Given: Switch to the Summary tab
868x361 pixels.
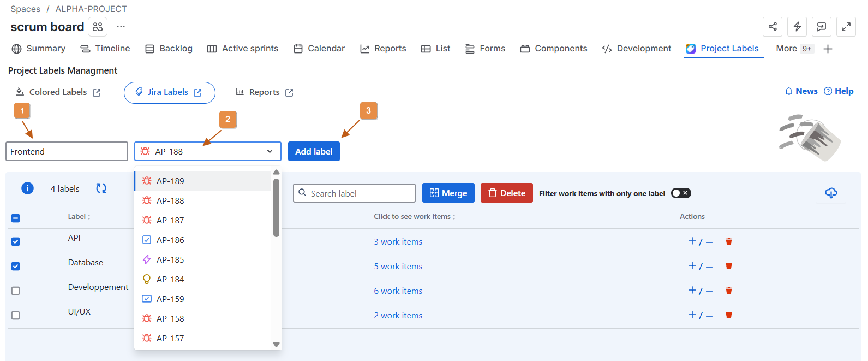Looking at the screenshot, I should pos(39,49).
